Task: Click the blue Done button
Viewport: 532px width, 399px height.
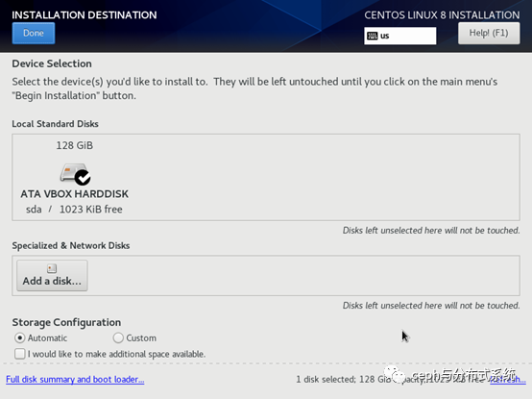Action: click(x=34, y=34)
